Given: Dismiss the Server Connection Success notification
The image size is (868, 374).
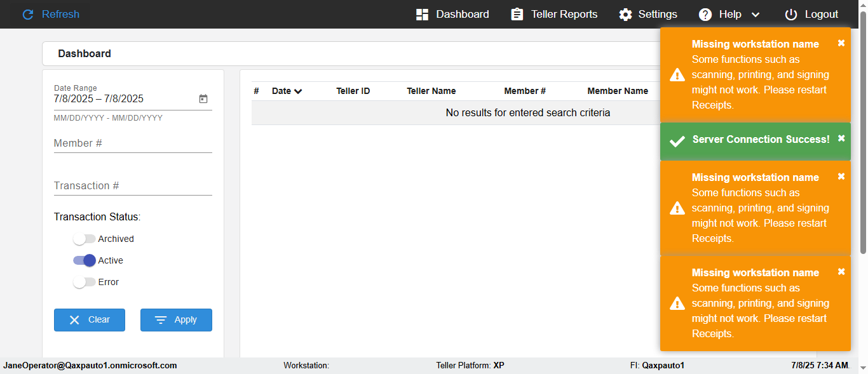Looking at the screenshot, I should point(841,138).
